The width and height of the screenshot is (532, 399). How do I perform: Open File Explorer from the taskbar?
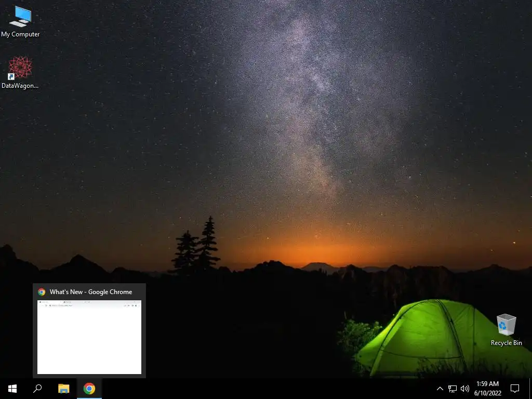point(63,389)
